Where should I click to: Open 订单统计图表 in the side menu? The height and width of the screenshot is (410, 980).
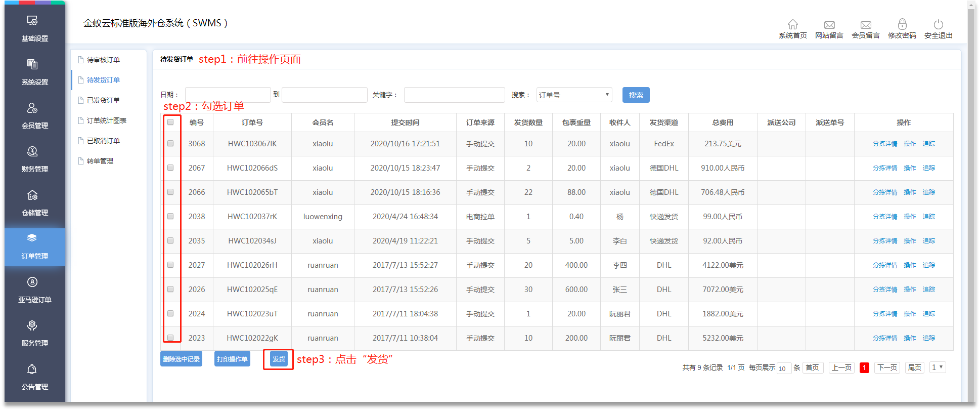[x=106, y=120]
